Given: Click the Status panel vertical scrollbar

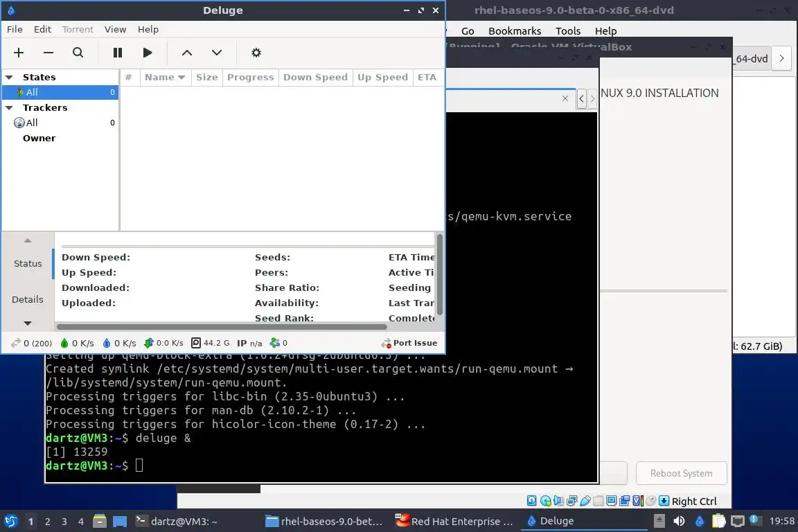Looking at the screenshot, I should click(440, 275).
